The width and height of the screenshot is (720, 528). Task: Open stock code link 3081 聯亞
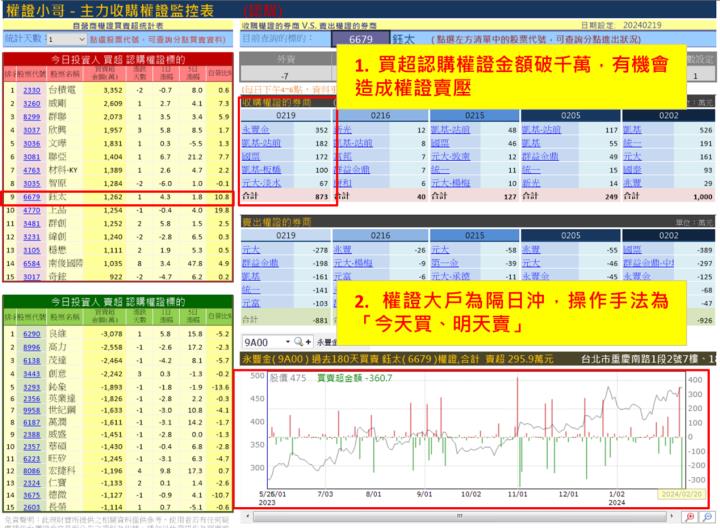click(x=32, y=157)
